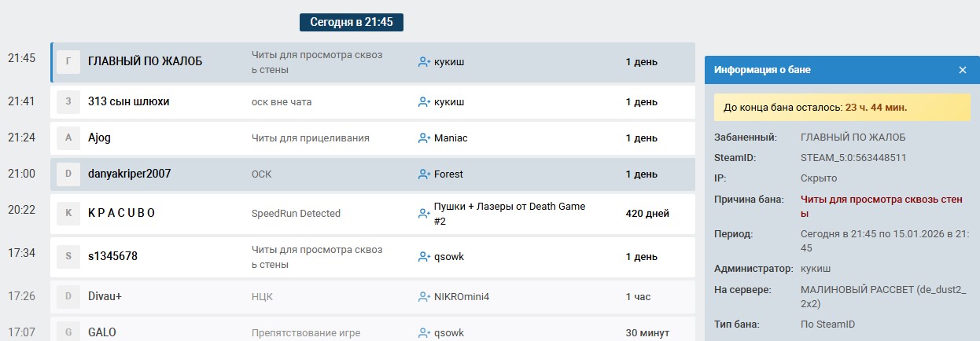Select admin name qsowk in s1345678 row

[x=449, y=257]
